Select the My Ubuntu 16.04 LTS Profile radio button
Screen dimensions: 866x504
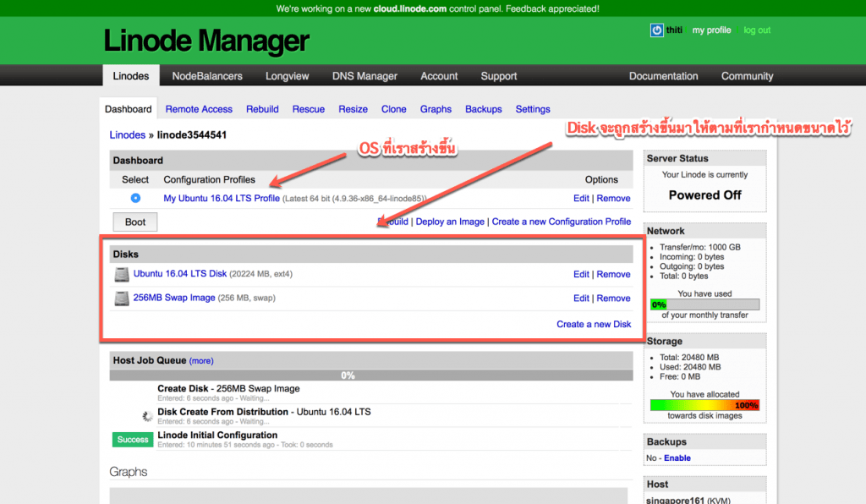[135, 198]
